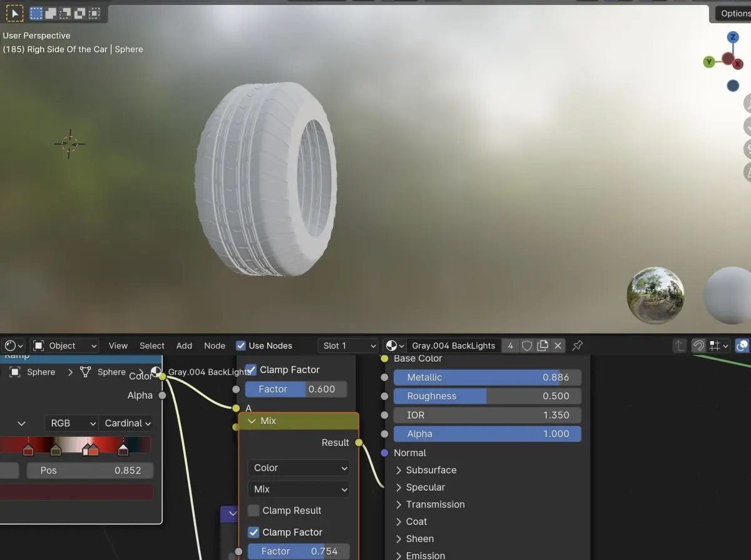Expand the Transmission panel
This screenshot has height=560, width=751.
429,504
